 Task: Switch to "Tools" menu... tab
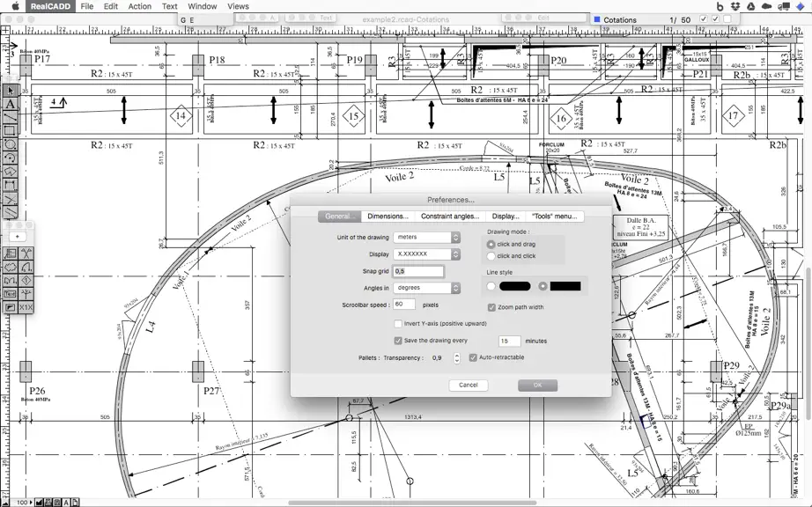(x=555, y=217)
